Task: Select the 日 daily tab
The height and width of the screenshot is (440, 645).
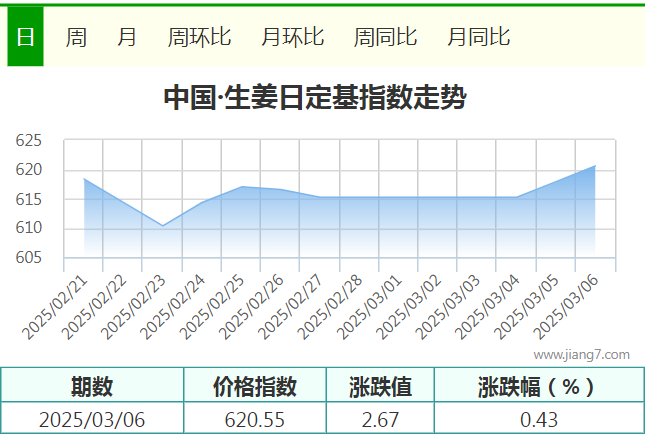Action: coord(25,37)
